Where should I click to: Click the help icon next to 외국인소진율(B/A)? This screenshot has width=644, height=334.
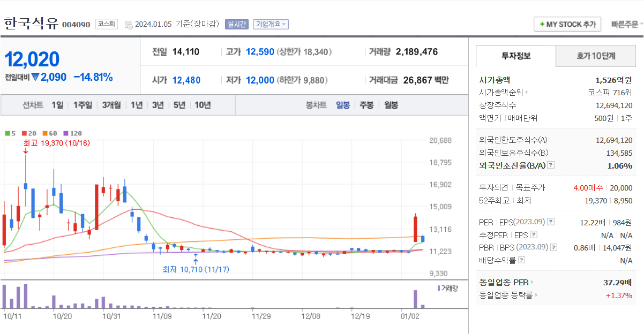(x=551, y=165)
